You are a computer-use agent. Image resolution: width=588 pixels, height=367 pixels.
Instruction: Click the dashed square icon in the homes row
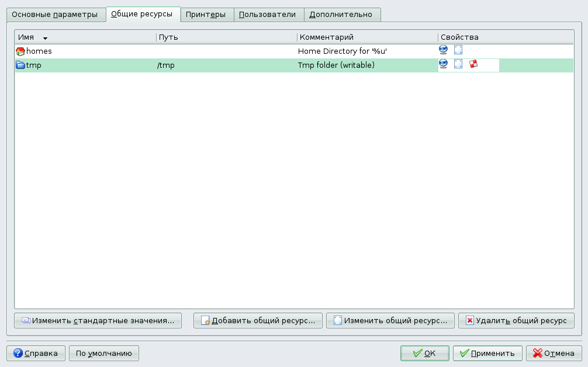click(458, 50)
